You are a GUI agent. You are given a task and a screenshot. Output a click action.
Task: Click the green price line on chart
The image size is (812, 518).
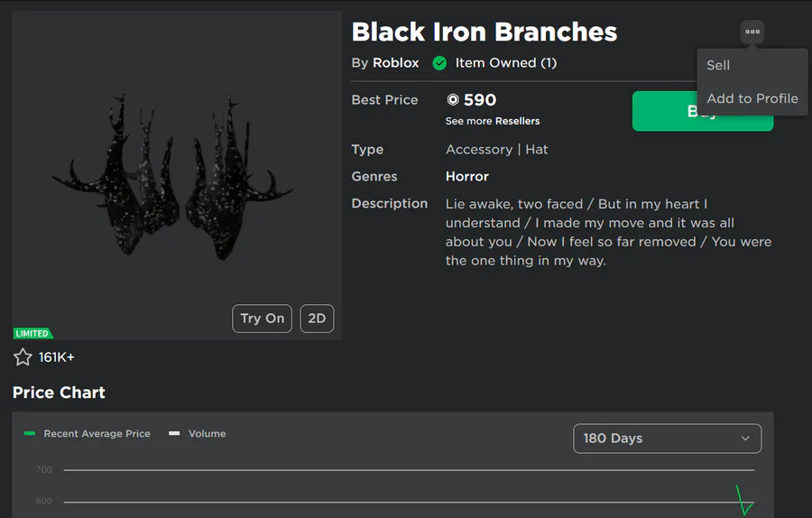[x=744, y=500]
